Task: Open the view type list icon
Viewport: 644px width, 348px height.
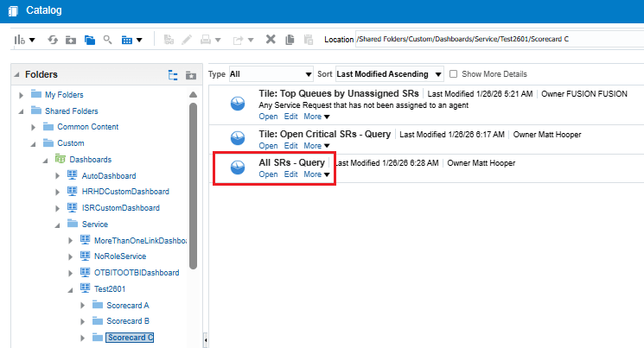Action: pos(132,40)
